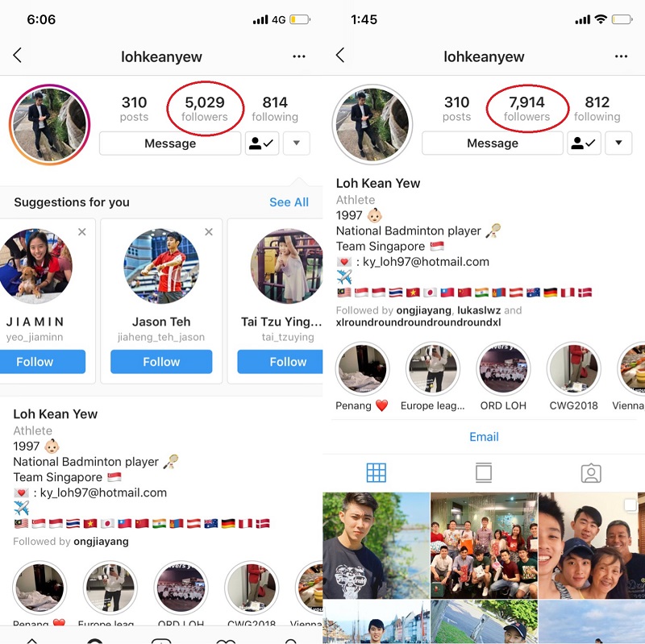Toggle following status button on left profile

262,143
